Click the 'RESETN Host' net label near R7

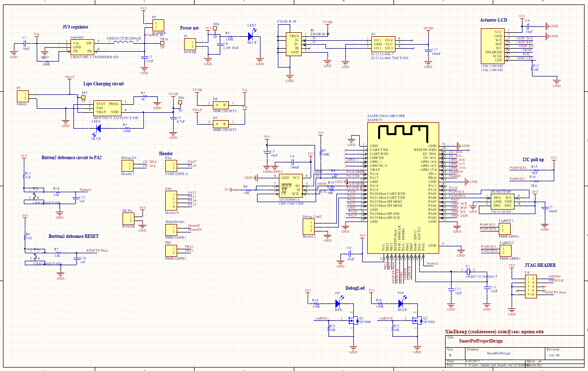point(97,250)
